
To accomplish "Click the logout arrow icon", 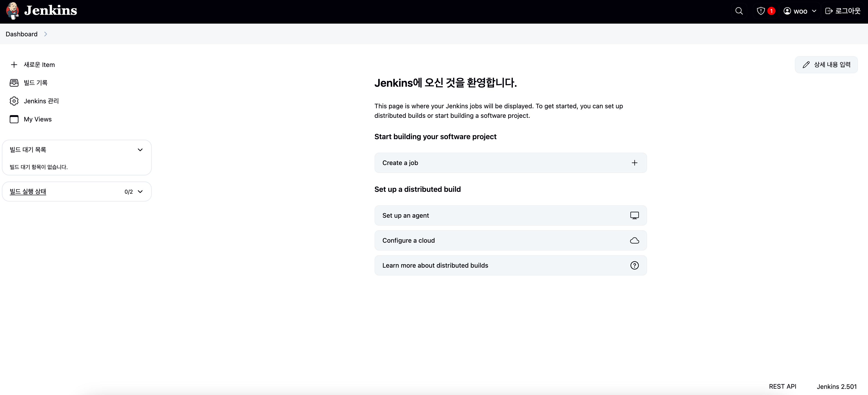I will pos(828,11).
